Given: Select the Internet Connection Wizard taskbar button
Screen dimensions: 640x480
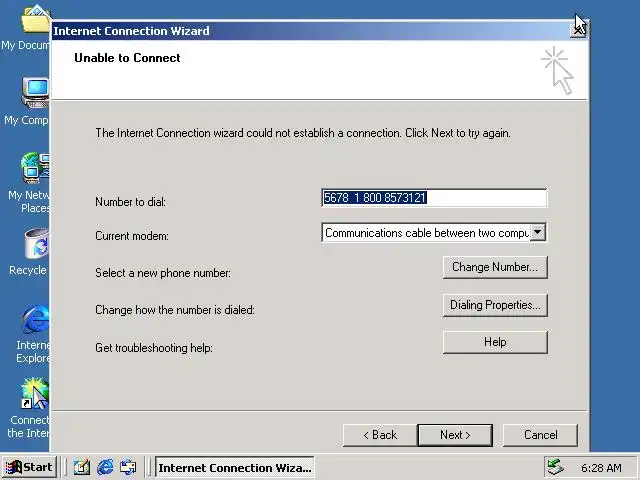Looking at the screenshot, I should click(x=235, y=467).
